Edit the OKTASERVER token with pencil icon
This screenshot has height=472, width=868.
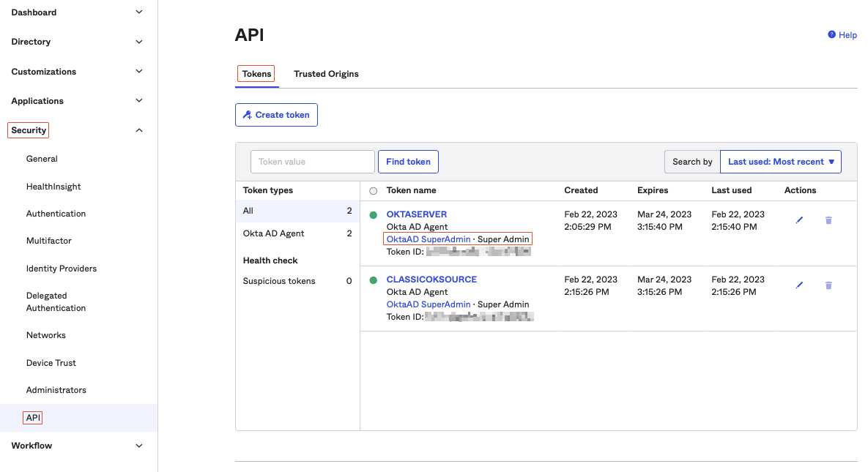[799, 220]
